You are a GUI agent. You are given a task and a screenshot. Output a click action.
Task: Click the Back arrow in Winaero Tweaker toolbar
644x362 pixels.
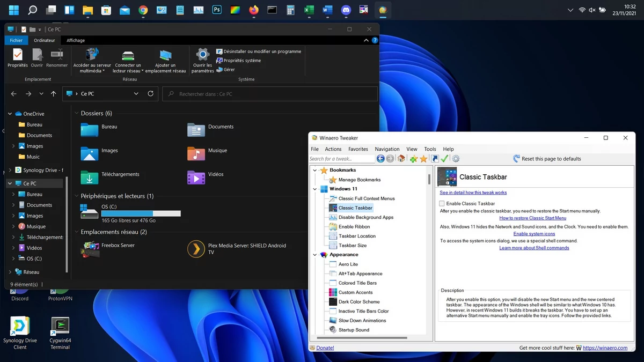(x=380, y=159)
